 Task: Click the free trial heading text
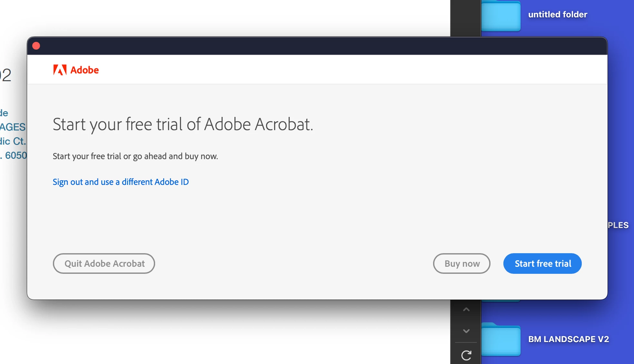(183, 124)
